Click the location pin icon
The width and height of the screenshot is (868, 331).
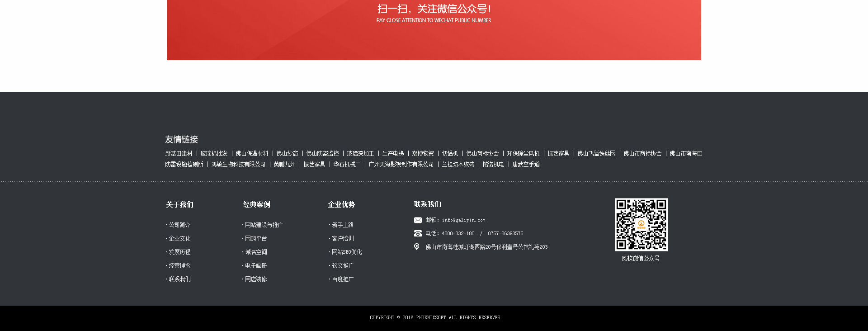[417, 247]
